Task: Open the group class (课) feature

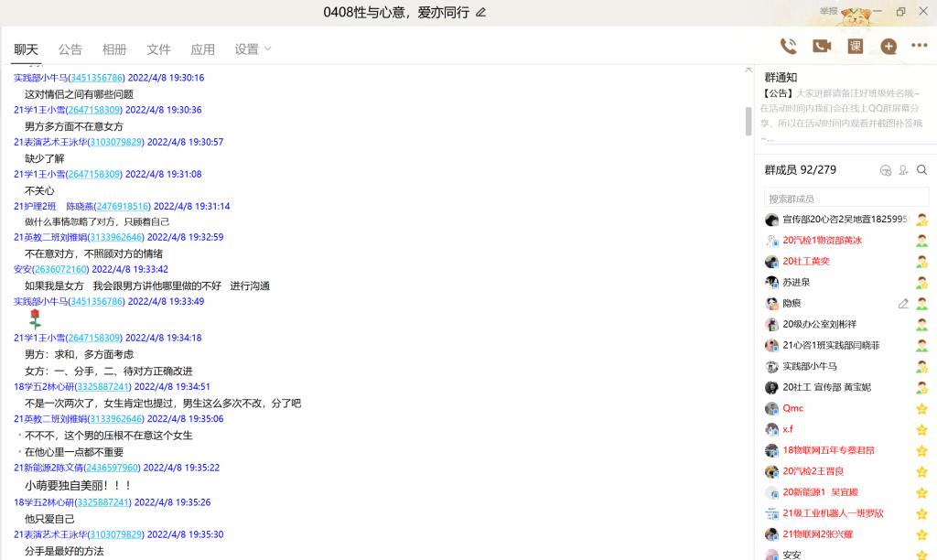Action: click(855, 47)
